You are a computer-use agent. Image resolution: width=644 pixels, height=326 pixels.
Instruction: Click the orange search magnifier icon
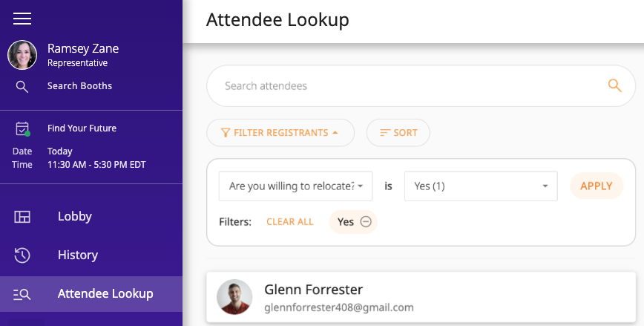(614, 85)
